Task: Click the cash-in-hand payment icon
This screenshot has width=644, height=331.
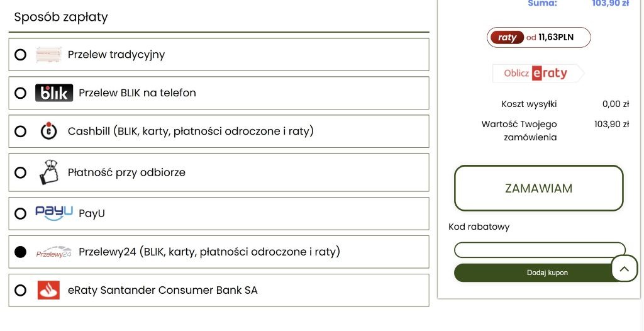Action: point(49,172)
